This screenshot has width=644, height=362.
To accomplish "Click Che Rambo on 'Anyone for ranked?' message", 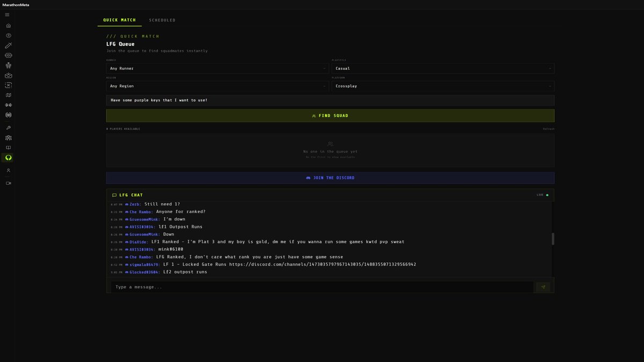I will (142, 212).
